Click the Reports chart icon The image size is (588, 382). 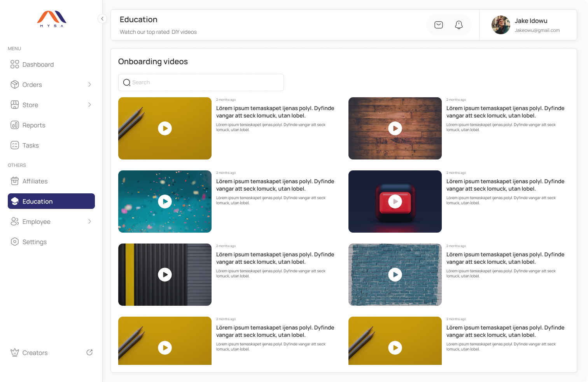(x=15, y=125)
